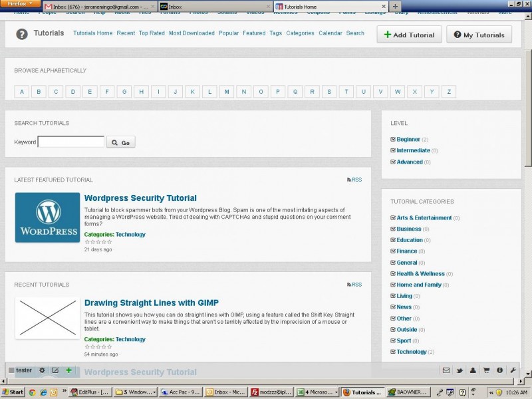Click the Add Tutorial button

409,35
